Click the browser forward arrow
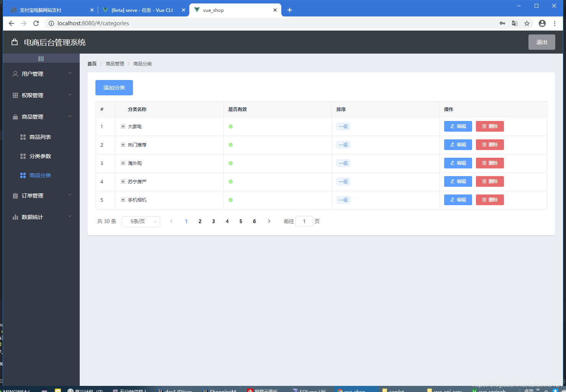Viewport: 566px width, 392px height. click(x=24, y=23)
